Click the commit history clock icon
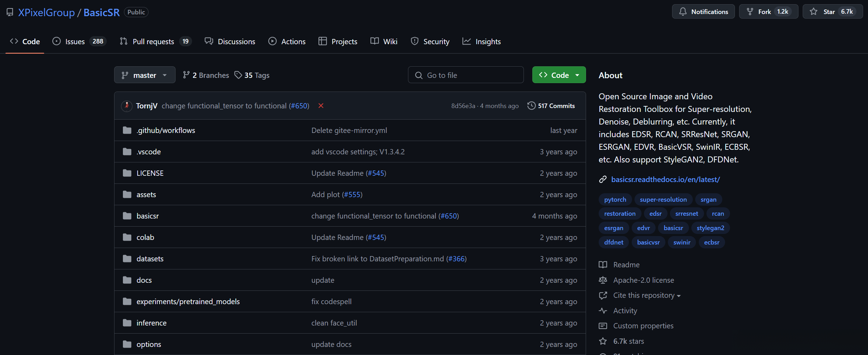The image size is (868, 355). click(x=531, y=106)
